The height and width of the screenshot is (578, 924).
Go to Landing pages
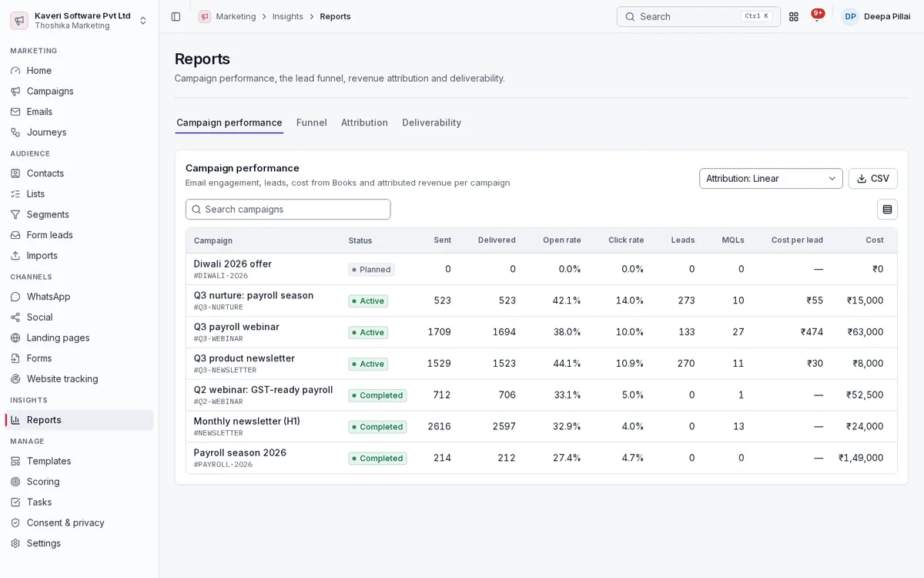click(79, 338)
